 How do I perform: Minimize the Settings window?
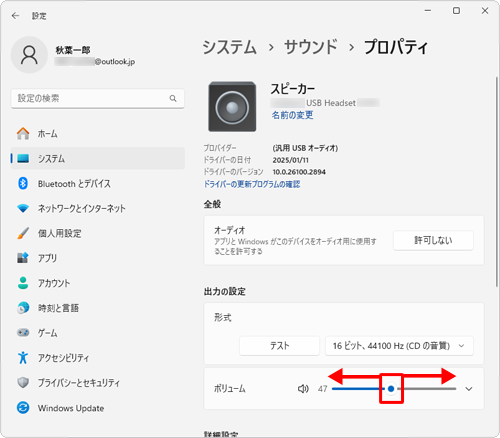tap(428, 11)
